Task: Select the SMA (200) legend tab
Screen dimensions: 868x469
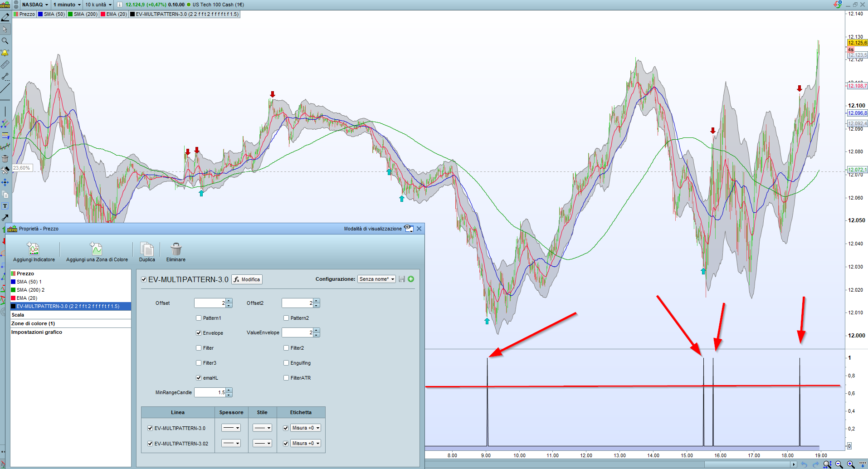Action: tap(83, 14)
